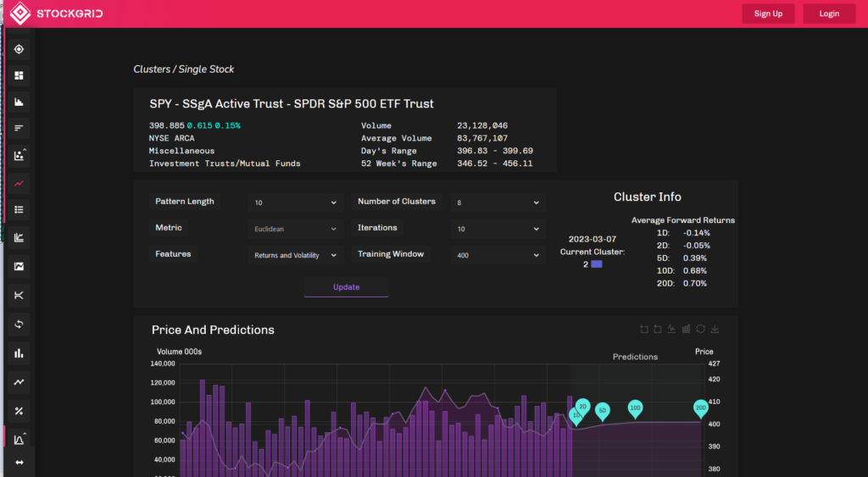Screen dimensions: 868x477
Task: Click the 1D prediction marker
Action: 576,415
